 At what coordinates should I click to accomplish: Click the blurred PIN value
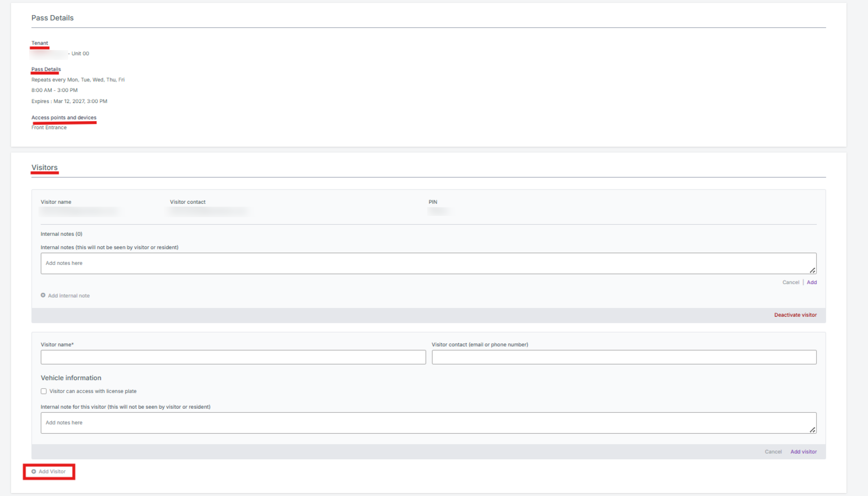[438, 212]
